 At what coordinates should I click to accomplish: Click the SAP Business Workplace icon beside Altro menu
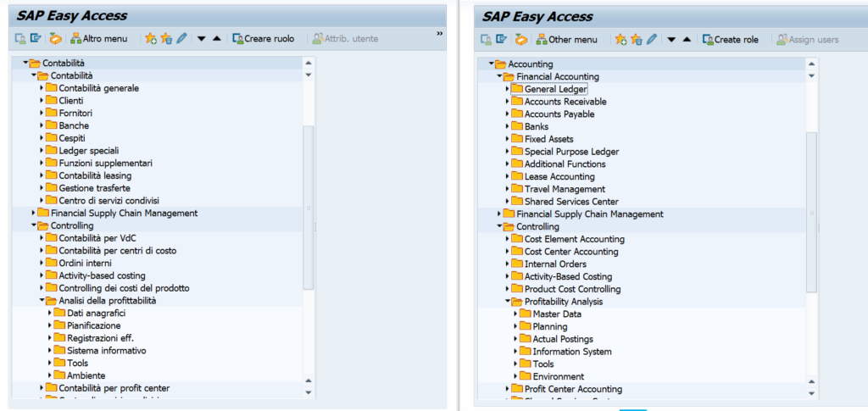pyautogui.click(x=56, y=38)
